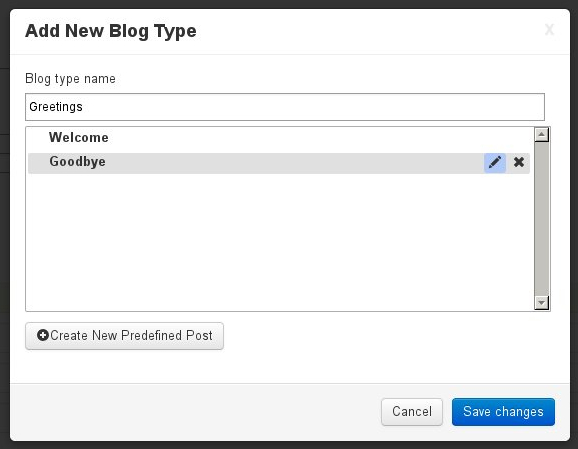Click the gray footer bar beside Cancel
The height and width of the screenshot is (449, 578).
(x=195, y=412)
